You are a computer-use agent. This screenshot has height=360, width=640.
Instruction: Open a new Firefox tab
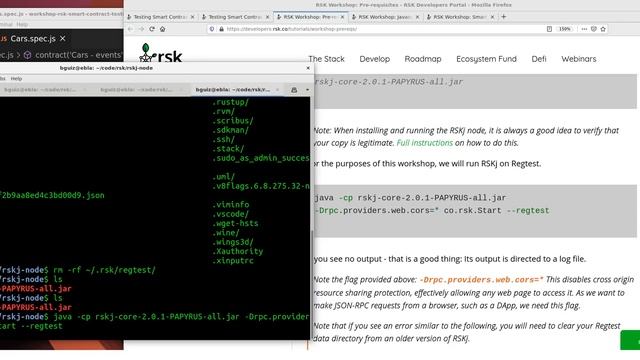coord(504,17)
